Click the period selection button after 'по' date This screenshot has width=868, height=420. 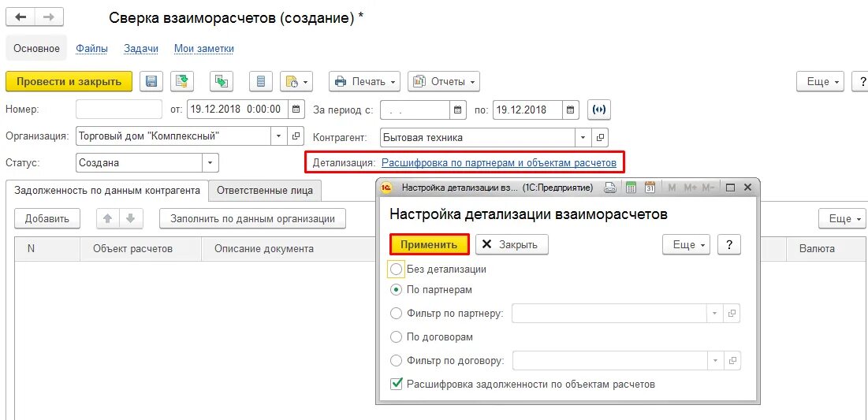click(x=599, y=109)
